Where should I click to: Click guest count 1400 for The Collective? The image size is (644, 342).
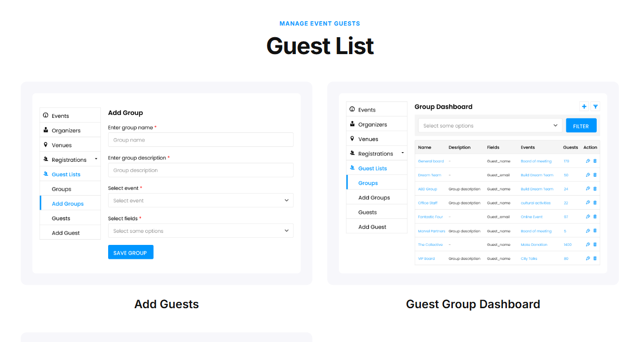tap(568, 245)
